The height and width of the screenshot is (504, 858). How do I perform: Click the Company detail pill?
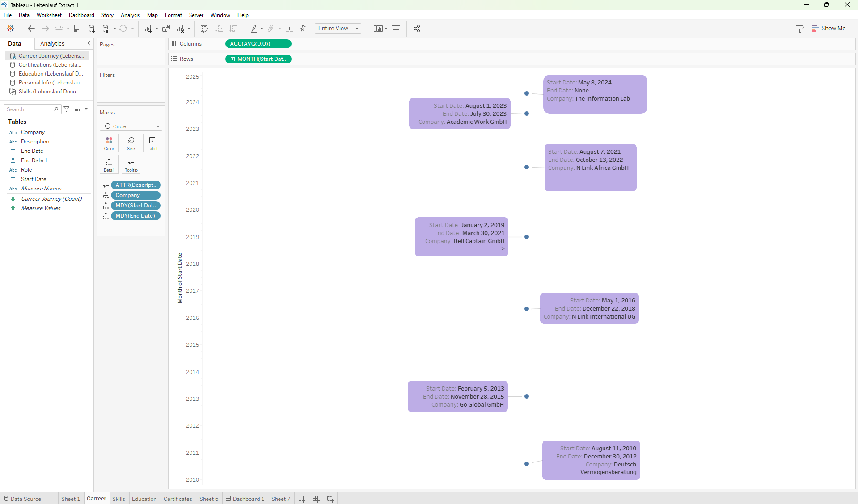point(135,195)
